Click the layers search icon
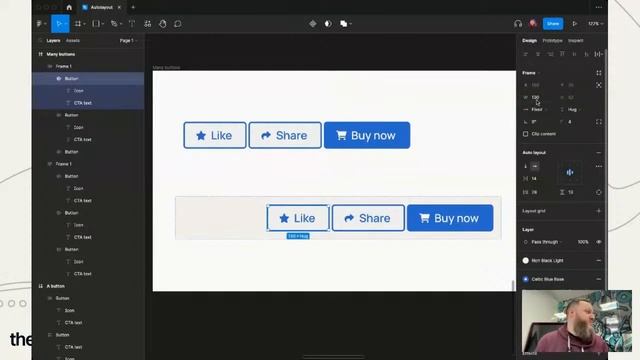This screenshot has height=360, width=640. click(x=40, y=40)
